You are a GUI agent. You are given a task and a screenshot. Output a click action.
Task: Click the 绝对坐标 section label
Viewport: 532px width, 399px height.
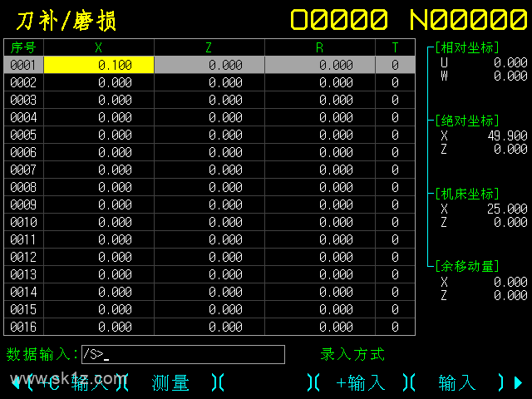(x=467, y=121)
